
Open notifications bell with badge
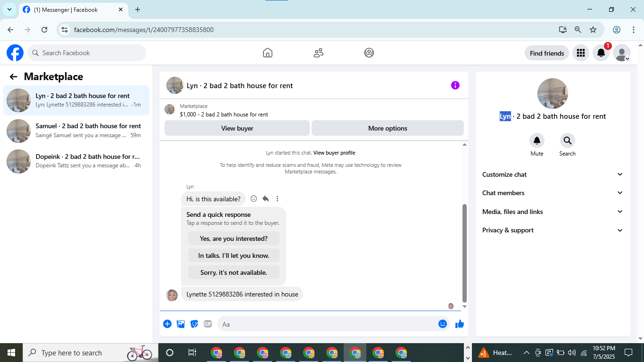click(601, 53)
